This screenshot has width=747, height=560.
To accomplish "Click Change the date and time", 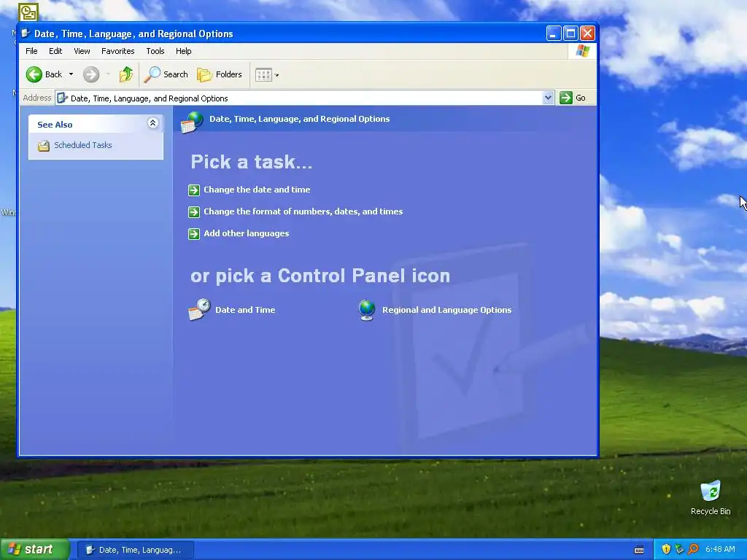I will click(257, 190).
